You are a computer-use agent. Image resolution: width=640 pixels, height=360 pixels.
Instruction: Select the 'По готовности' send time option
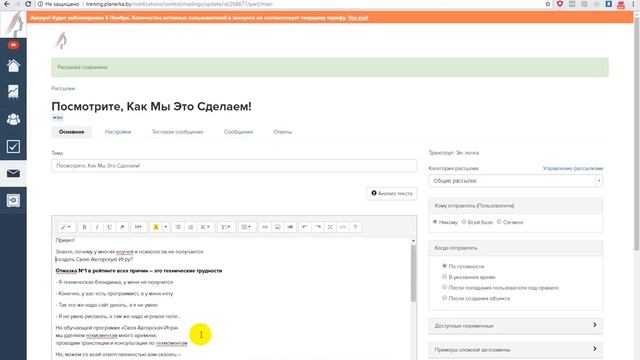pyautogui.click(x=444, y=266)
